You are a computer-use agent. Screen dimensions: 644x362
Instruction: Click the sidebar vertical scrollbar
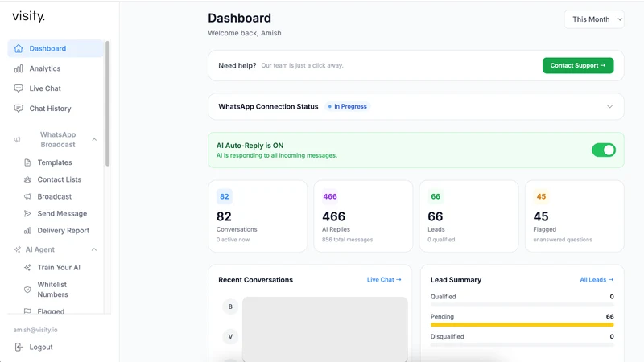pyautogui.click(x=108, y=104)
